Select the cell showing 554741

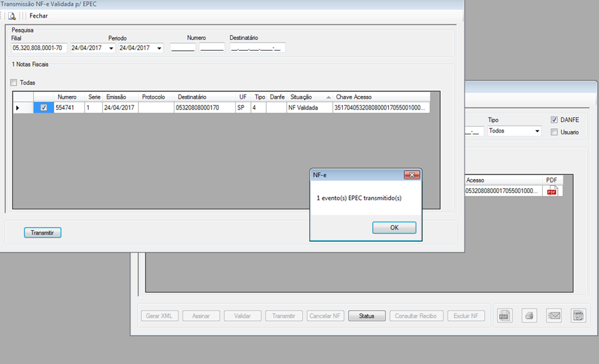(69, 107)
